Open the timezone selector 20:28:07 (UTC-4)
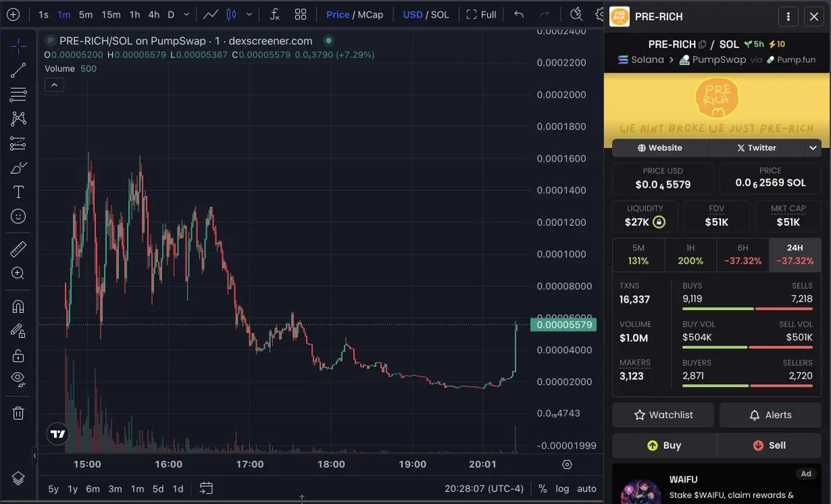The height and width of the screenshot is (504, 831). (x=484, y=489)
